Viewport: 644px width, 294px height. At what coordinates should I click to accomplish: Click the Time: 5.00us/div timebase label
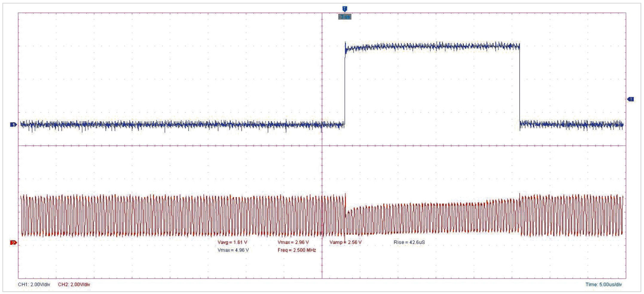point(603,284)
